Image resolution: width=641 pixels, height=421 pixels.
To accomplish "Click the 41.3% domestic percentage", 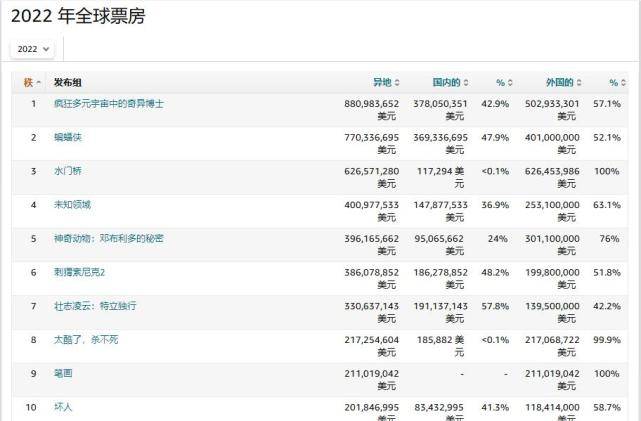I will coord(495,407).
